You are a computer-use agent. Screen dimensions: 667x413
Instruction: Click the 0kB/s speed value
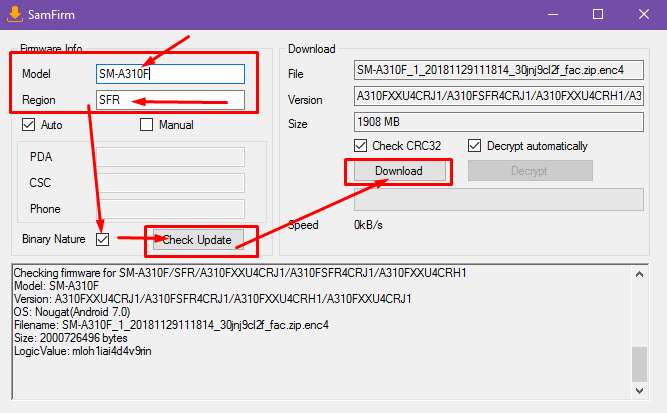coord(368,225)
